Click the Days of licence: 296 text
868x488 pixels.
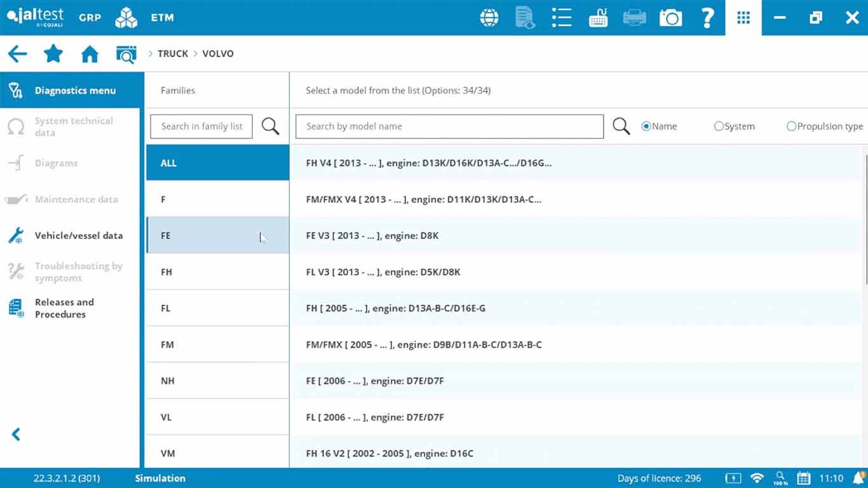(659, 478)
